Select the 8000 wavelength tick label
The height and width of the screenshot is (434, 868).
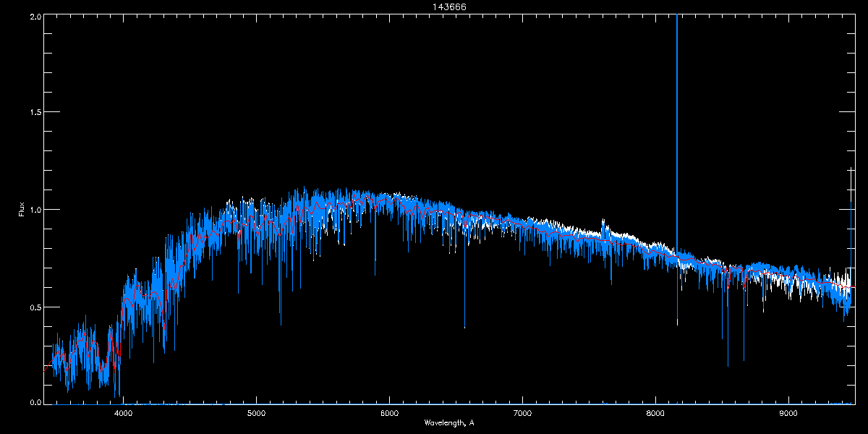(655, 414)
